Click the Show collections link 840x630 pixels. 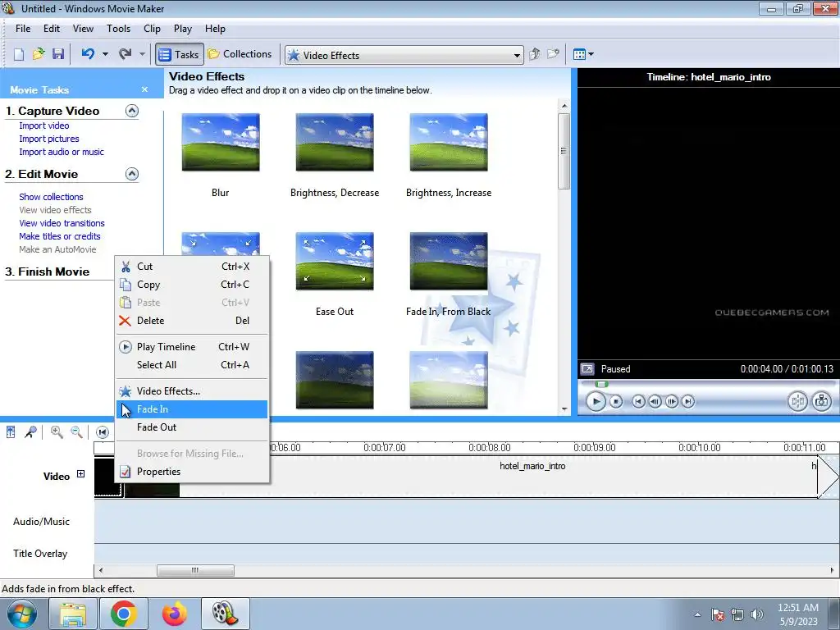(51, 197)
